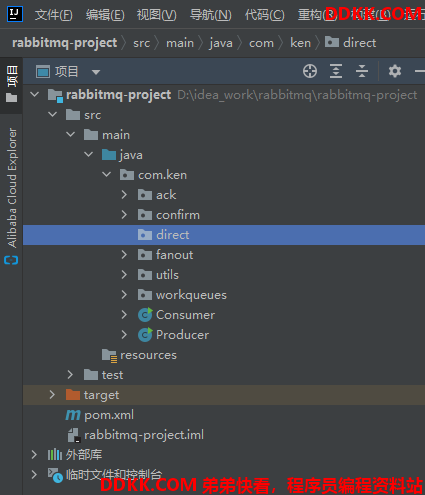Click rabbitmq-project breadcrumb in navigation bar

[64, 43]
